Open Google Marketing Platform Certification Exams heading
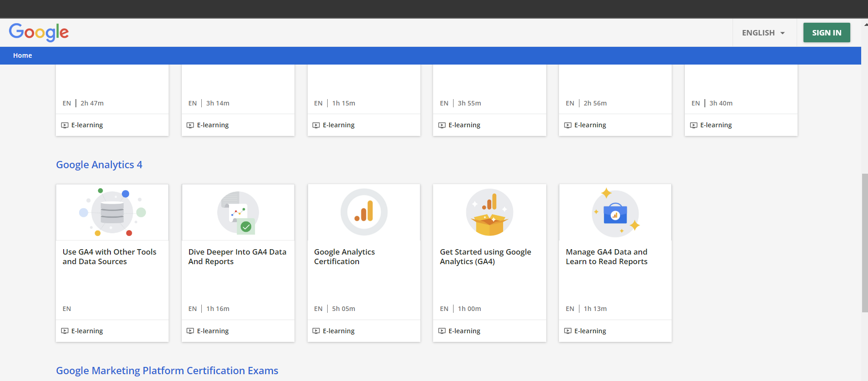868x381 pixels. [x=167, y=371]
